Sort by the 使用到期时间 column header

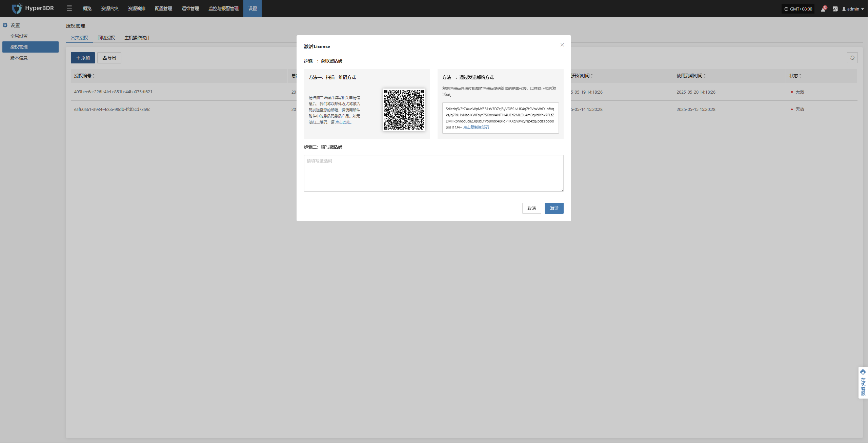(691, 76)
